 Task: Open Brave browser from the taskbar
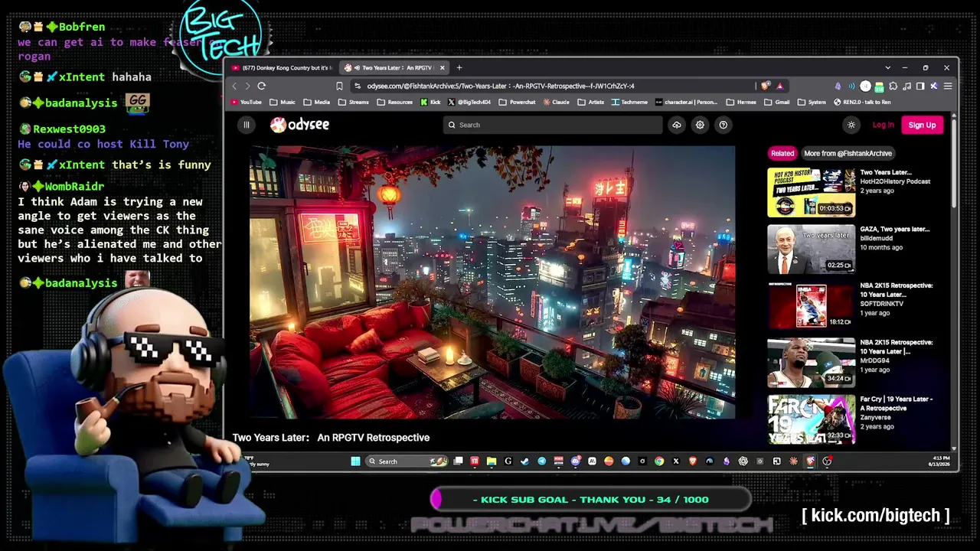click(693, 461)
